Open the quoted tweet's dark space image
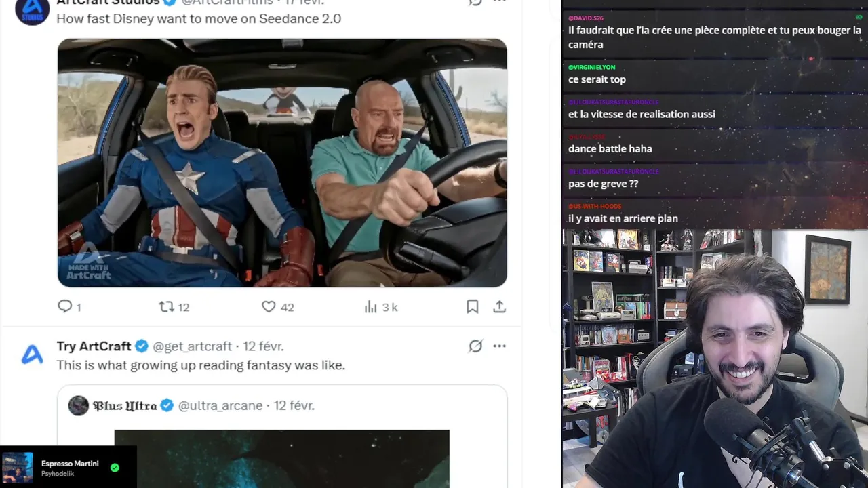 (x=281, y=459)
